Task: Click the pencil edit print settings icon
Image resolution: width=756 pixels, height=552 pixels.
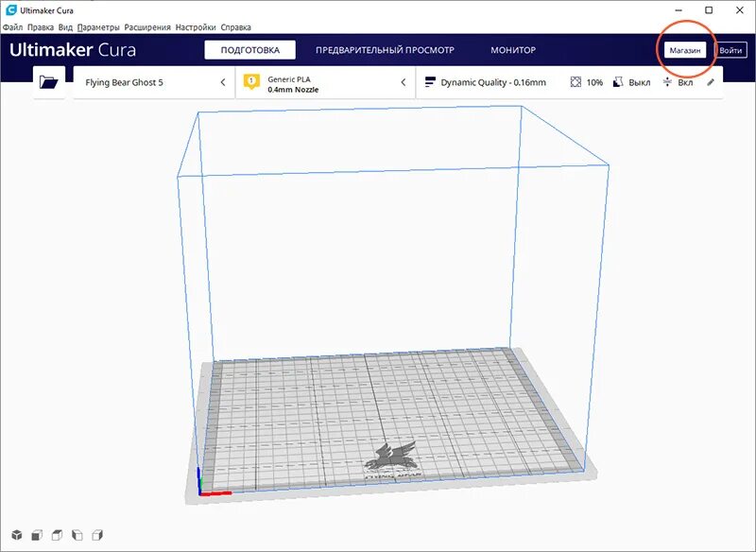Action: 711,82
